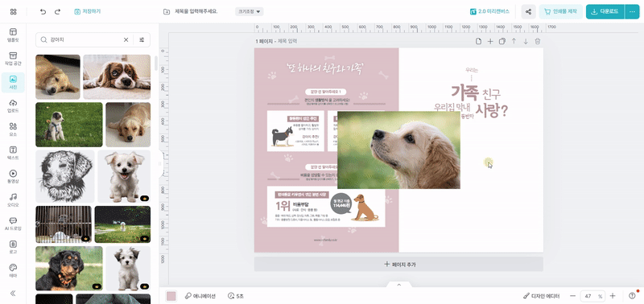644x304 pixels.
Task: Select the black and tan puppy photo
Action: (x=69, y=269)
